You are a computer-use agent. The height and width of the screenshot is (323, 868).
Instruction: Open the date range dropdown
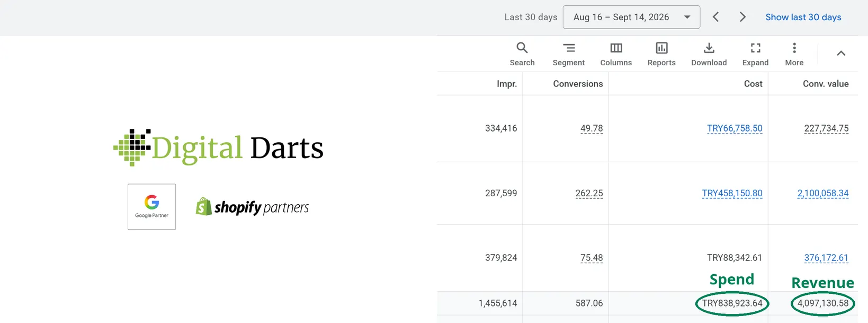pyautogui.click(x=631, y=17)
